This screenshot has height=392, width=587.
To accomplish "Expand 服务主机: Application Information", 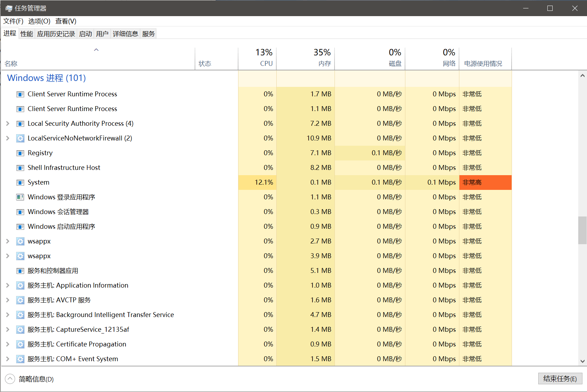I will click(8, 286).
